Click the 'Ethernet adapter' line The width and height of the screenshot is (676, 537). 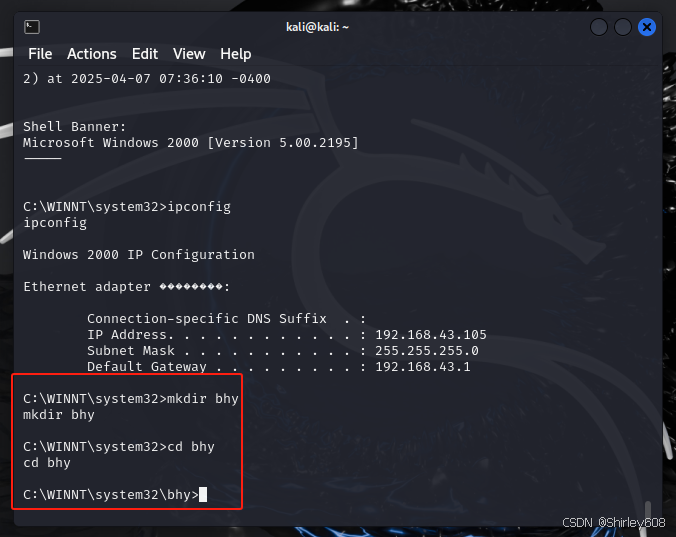click(x=127, y=287)
